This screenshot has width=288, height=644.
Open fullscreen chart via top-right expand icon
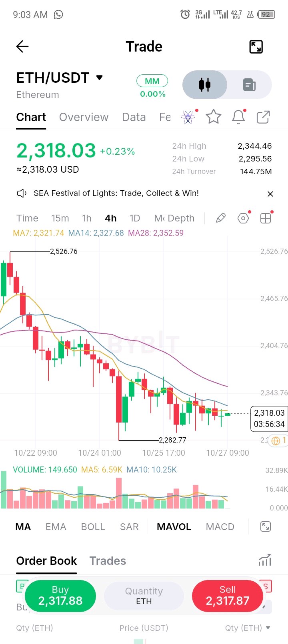(x=256, y=47)
